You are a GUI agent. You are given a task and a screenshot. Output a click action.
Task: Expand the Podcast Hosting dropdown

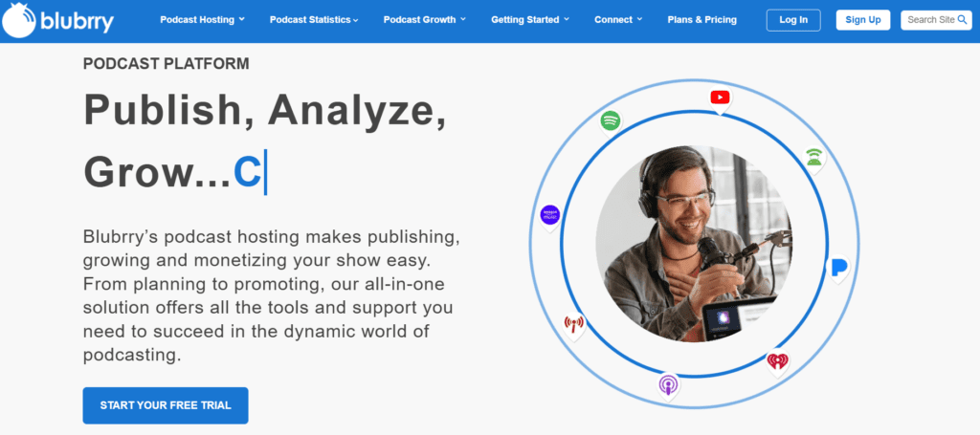click(202, 20)
